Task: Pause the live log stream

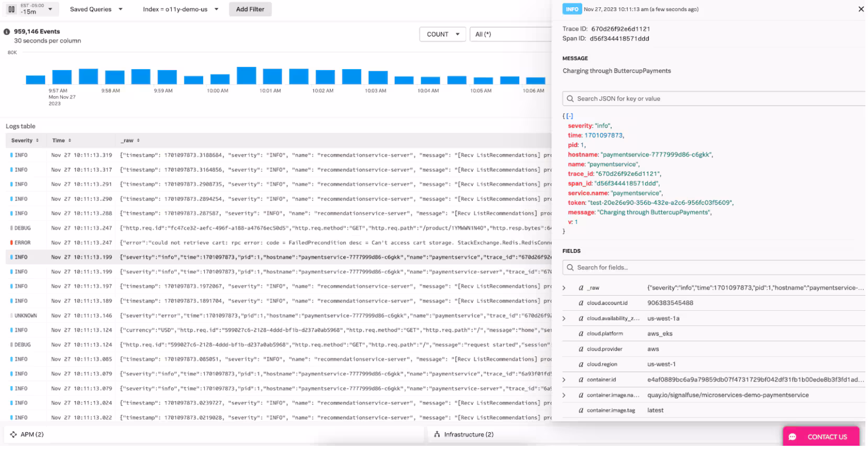Action: point(11,9)
